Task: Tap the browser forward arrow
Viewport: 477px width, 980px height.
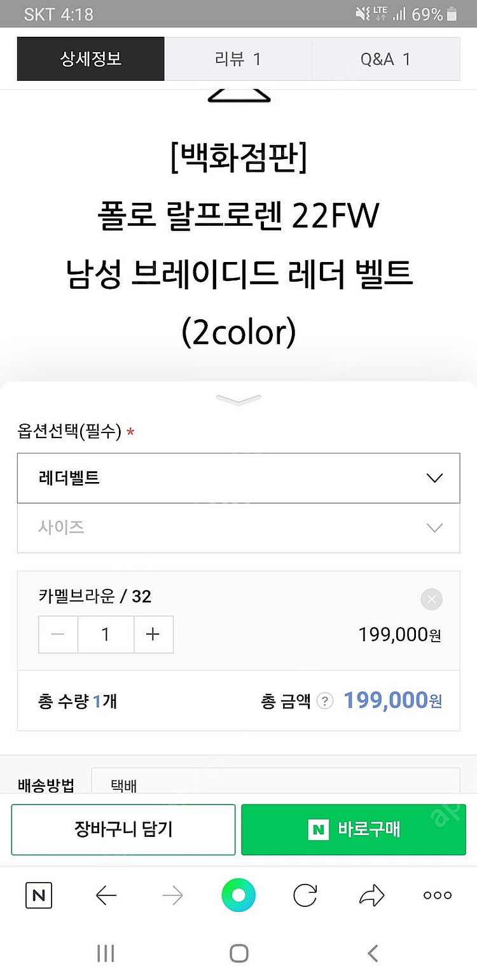Action: coord(172,895)
